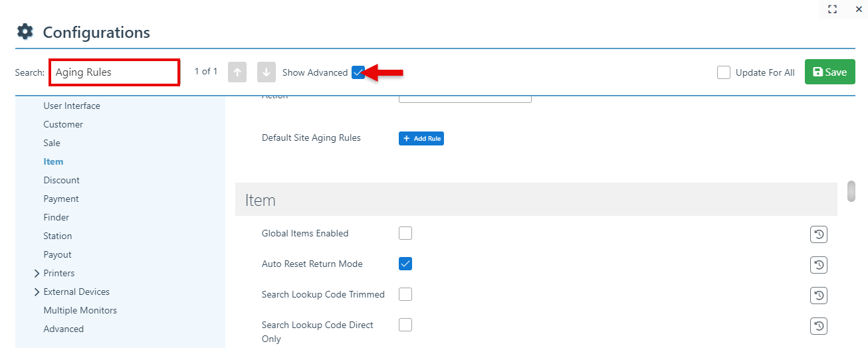This screenshot has height=348, width=868.
Task: Enable Global Items Enabled checkbox
Action: pyautogui.click(x=405, y=233)
